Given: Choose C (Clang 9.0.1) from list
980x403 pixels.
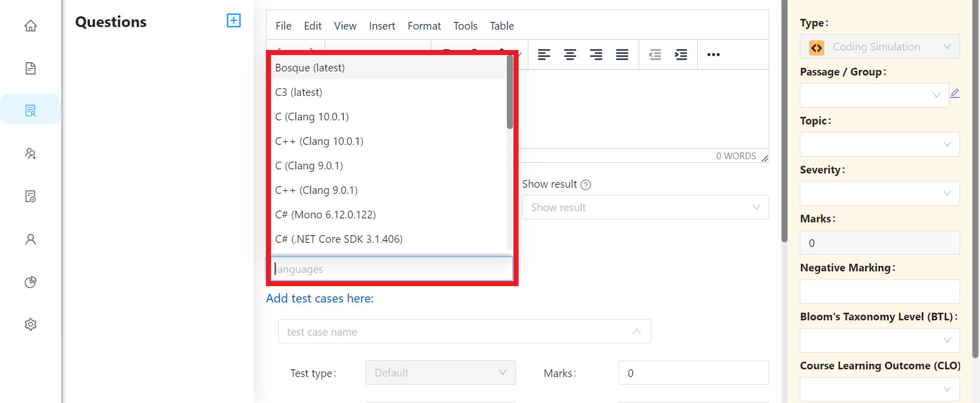Looking at the screenshot, I should click(x=389, y=166).
